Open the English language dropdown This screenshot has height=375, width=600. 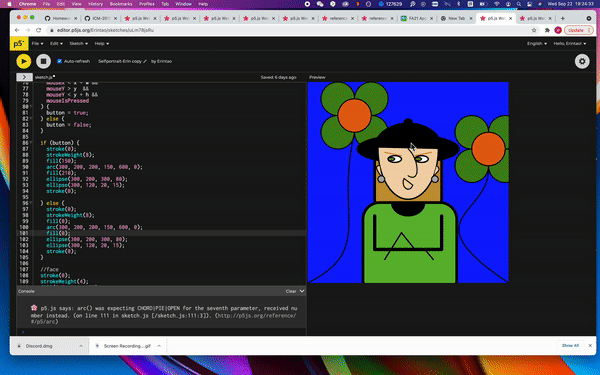coord(537,44)
